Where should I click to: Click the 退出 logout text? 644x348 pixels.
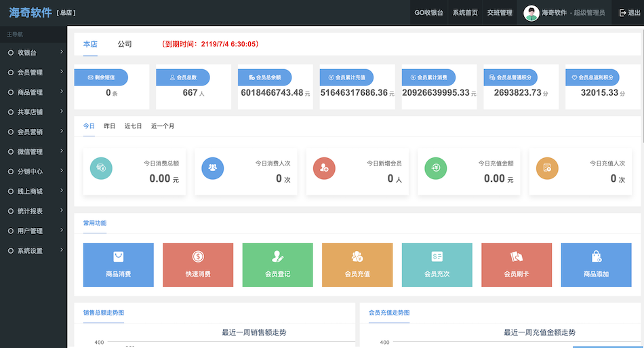tap(634, 13)
